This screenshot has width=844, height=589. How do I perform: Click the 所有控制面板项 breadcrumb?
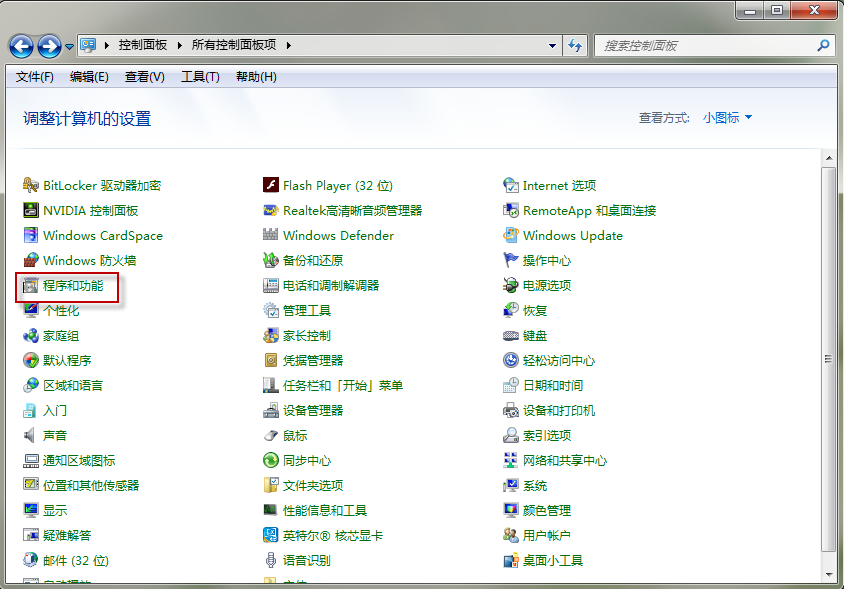click(x=234, y=45)
